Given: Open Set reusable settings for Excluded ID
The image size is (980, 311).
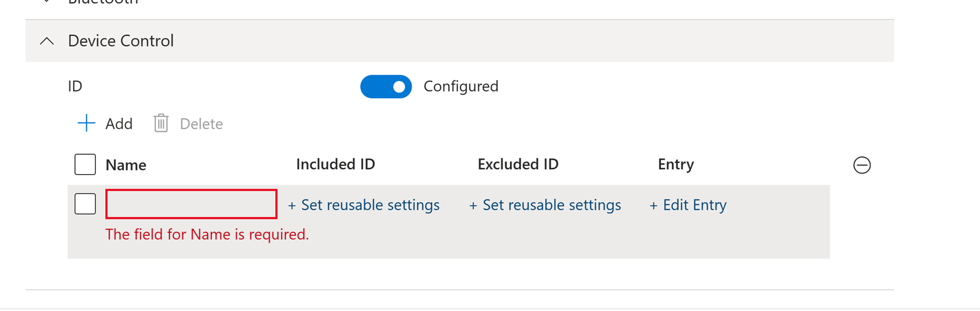Looking at the screenshot, I should (x=551, y=205).
